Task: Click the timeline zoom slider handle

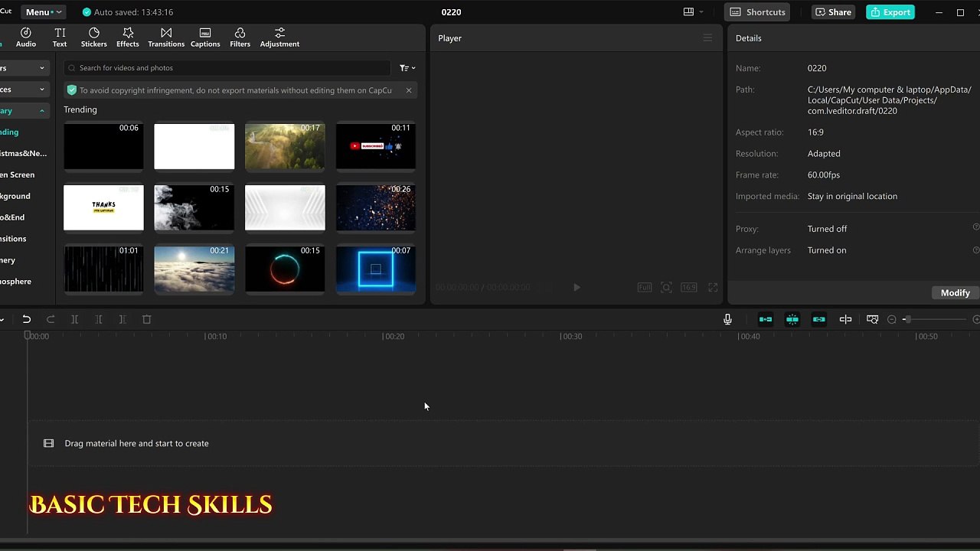Action: coord(906,319)
